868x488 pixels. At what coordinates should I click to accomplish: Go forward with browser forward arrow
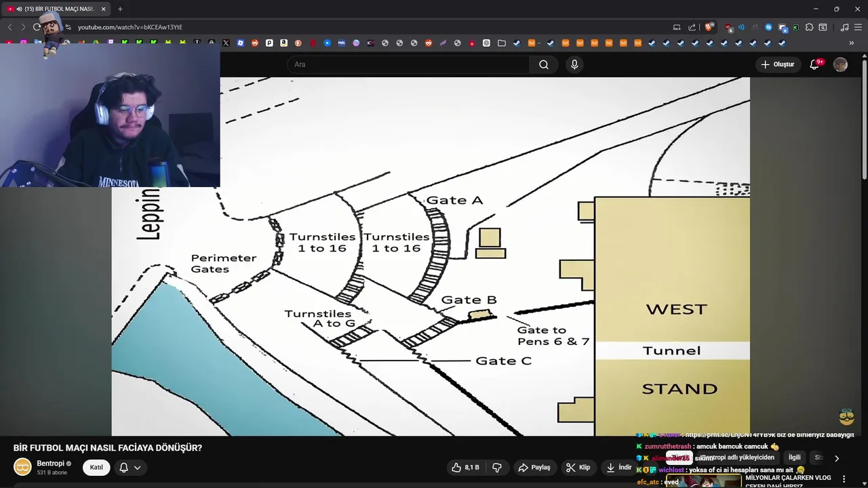click(x=23, y=27)
